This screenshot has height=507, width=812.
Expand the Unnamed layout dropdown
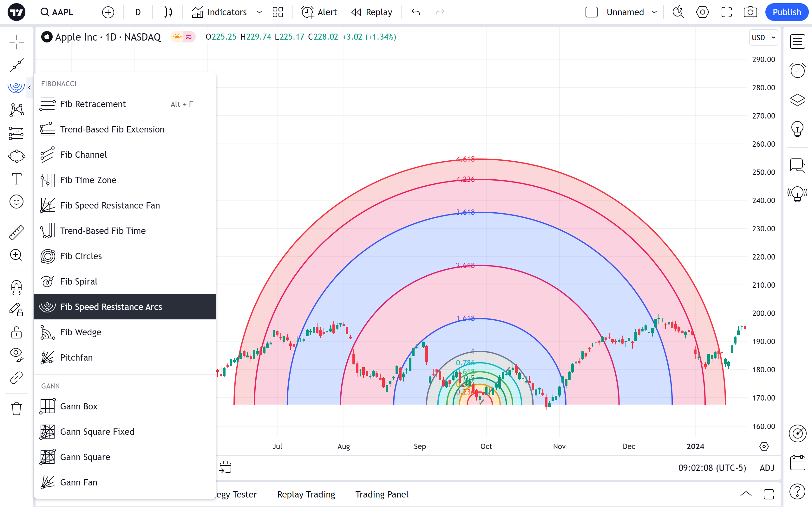tap(654, 12)
